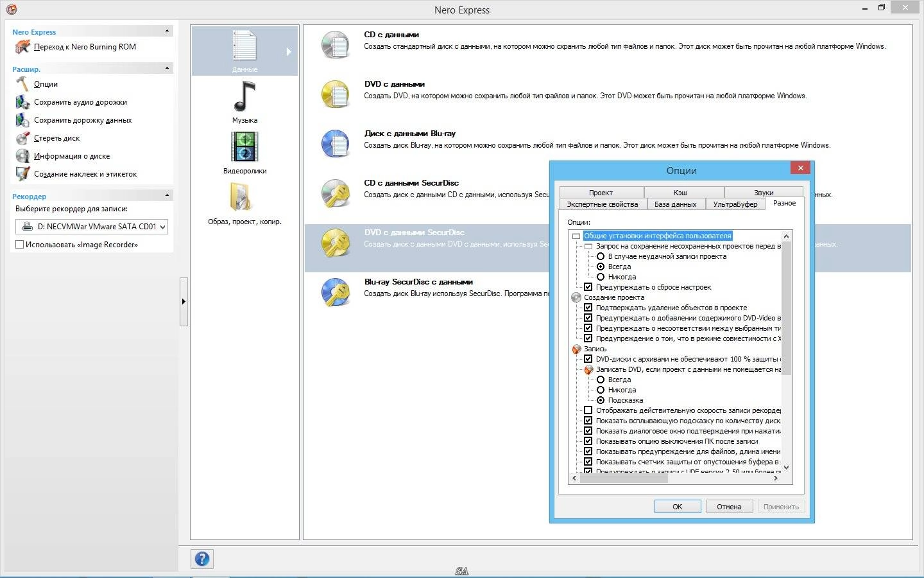Click the Стереть диск link text
924x578 pixels.
[57, 138]
